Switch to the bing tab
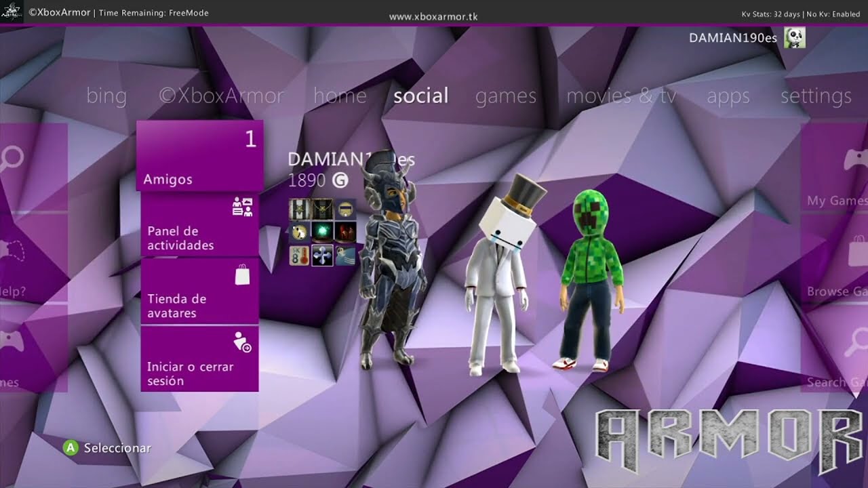 tap(106, 96)
